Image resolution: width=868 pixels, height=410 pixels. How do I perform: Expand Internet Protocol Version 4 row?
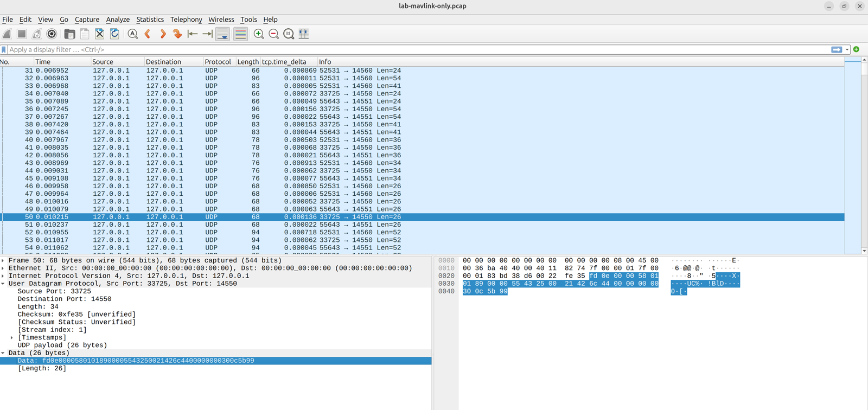(x=3, y=276)
